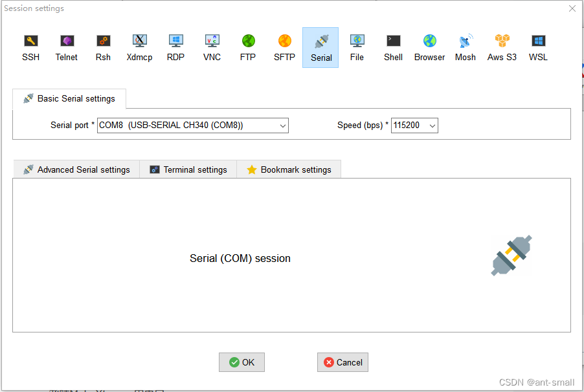Open the RDP session type
The image size is (584, 392).
(x=175, y=45)
